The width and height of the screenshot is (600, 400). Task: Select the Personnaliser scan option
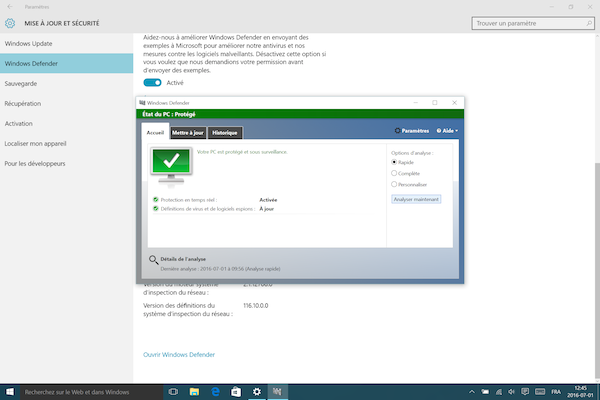pyautogui.click(x=394, y=184)
